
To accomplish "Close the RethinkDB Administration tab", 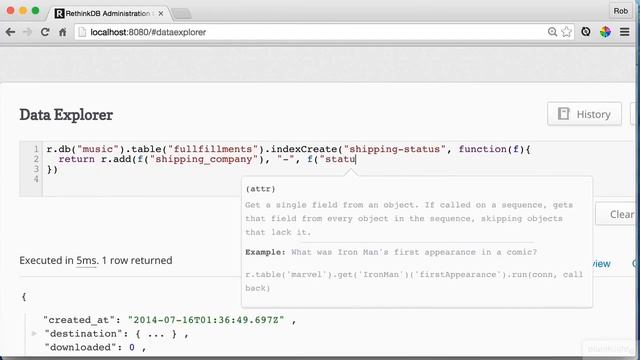I will [x=161, y=13].
